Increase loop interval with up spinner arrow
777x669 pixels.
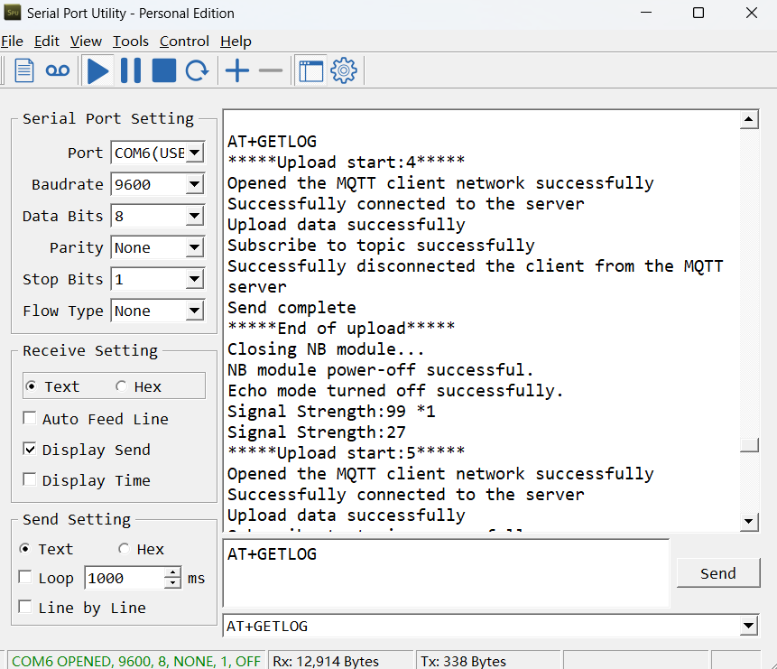point(172,573)
